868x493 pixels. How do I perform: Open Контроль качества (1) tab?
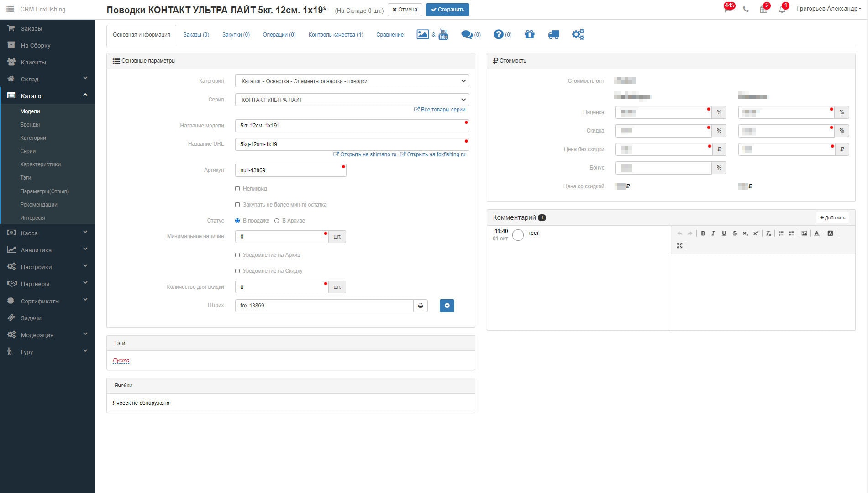coord(336,35)
